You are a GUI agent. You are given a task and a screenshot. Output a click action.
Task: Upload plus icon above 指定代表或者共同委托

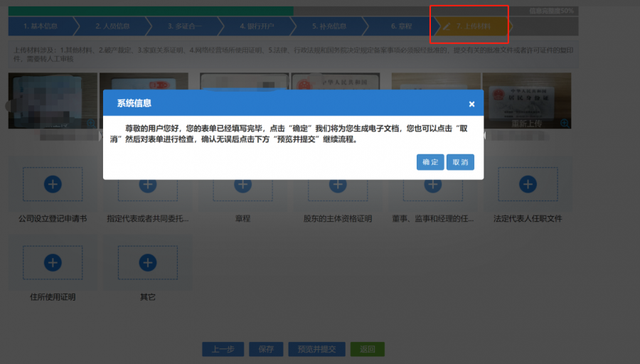coord(148,185)
